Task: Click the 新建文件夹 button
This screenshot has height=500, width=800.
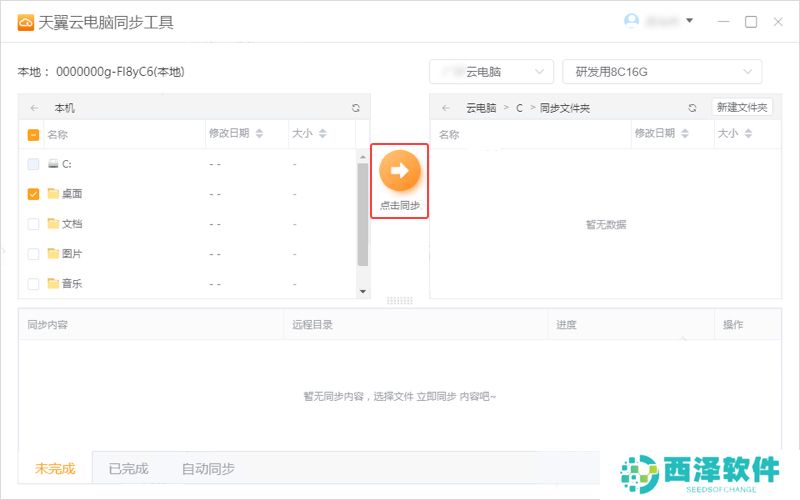Action: (742, 107)
